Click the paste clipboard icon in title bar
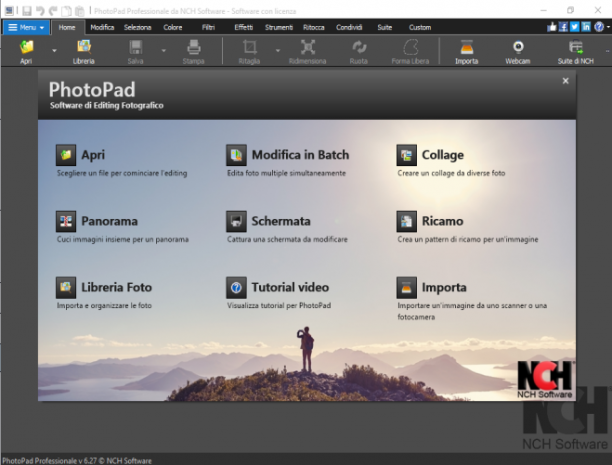Viewport: 612px width, 465px height. (x=80, y=11)
